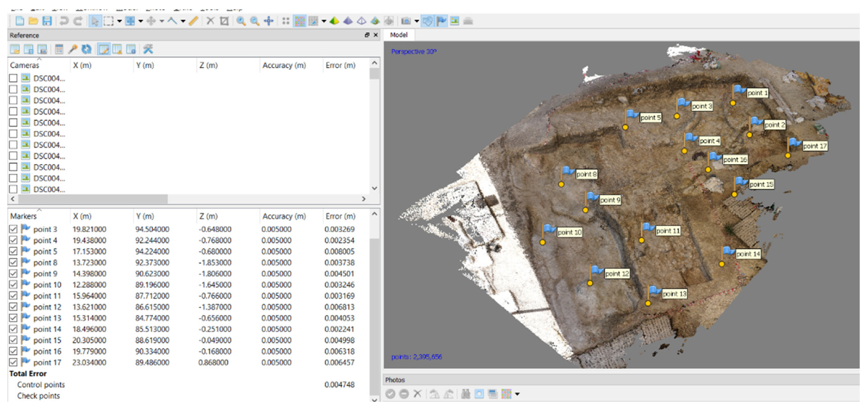
Task: Toggle the point 17 marker checkbox
Action: pos(13,362)
